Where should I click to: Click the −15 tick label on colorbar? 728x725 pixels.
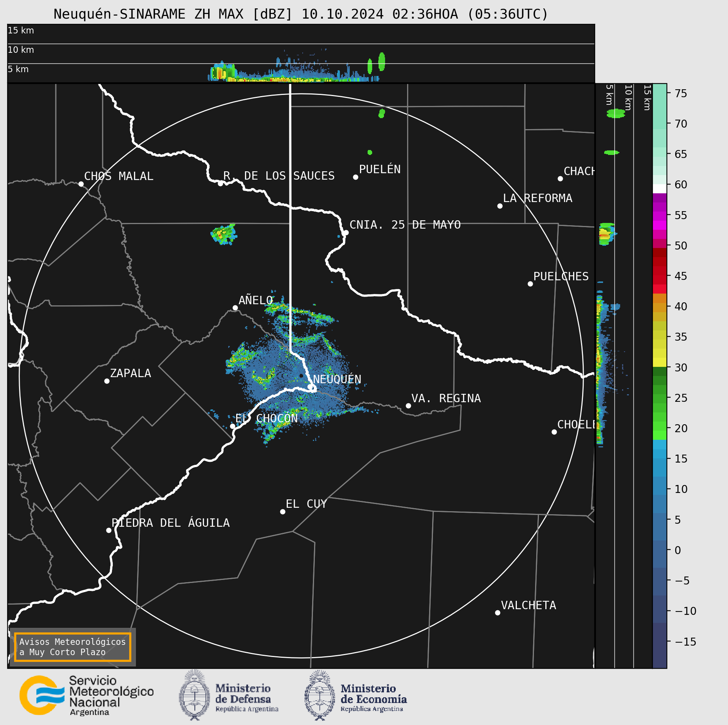click(x=686, y=642)
